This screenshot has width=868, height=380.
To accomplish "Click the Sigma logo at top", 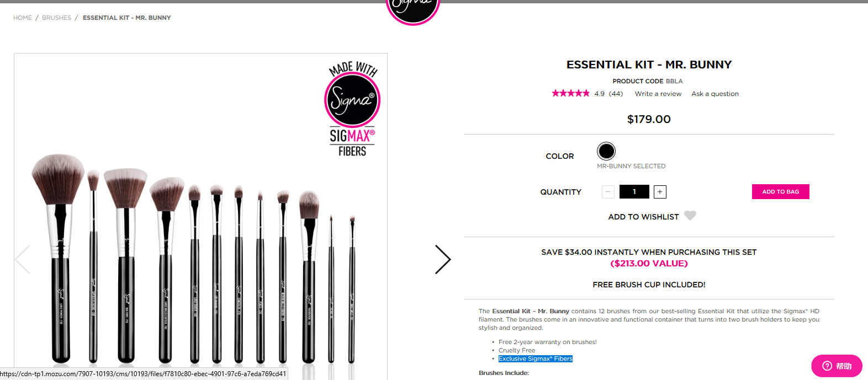I will pyautogui.click(x=412, y=11).
